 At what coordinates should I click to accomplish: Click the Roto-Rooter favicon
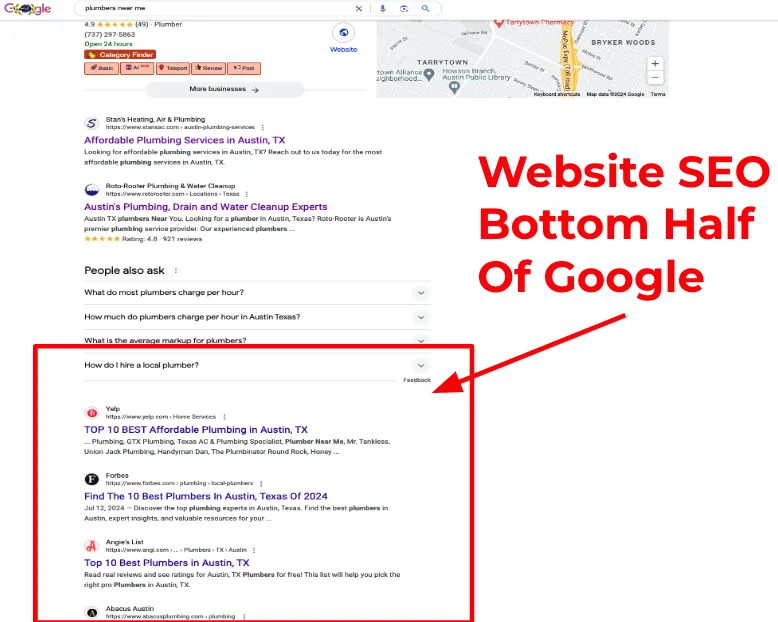click(x=92, y=189)
